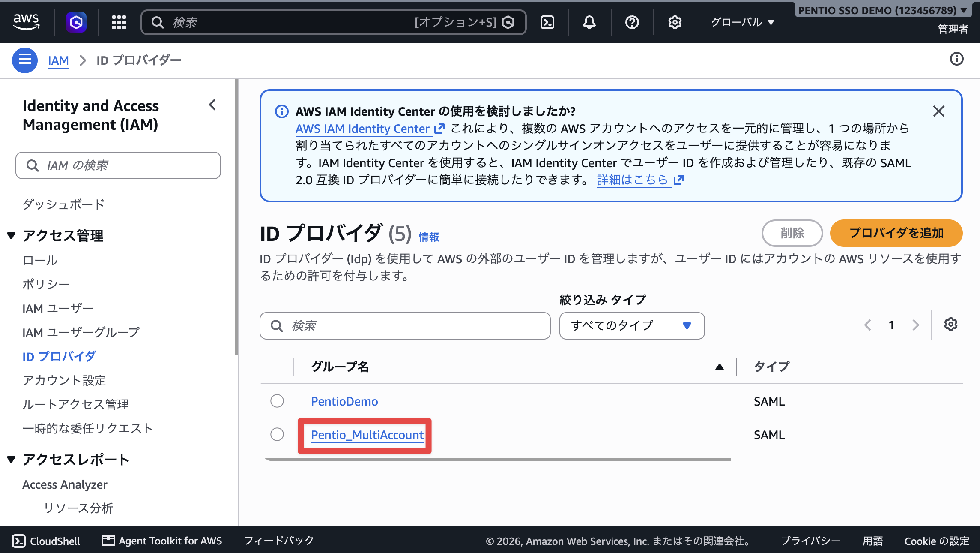980x553 pixels.
Task: Click page number 1 in pagination
Action: coord(891,325)
